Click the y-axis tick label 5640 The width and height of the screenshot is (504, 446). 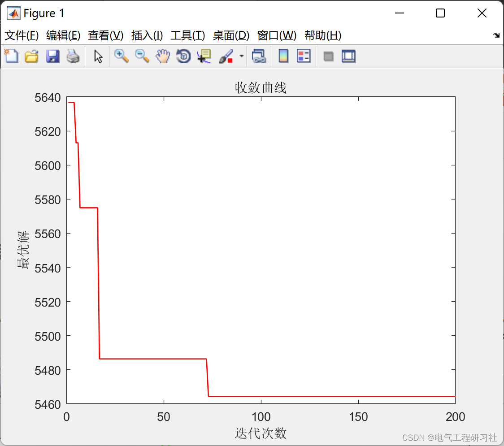click(x=48, y=97)
